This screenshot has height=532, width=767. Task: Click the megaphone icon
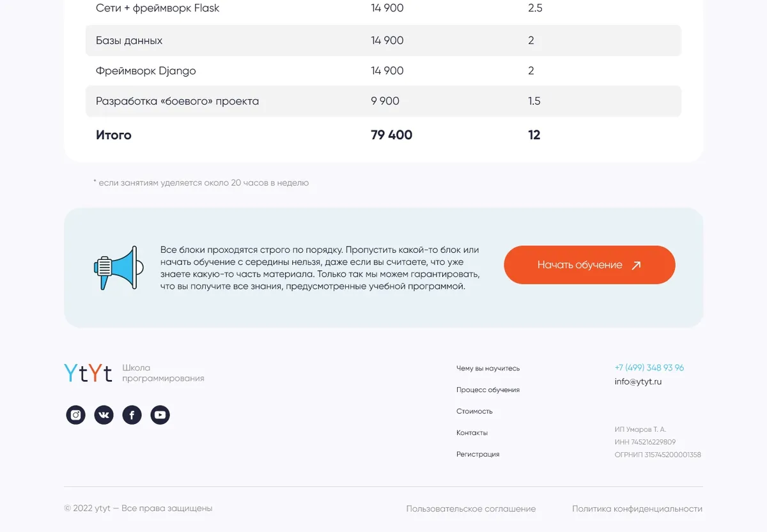coord(115,268)
